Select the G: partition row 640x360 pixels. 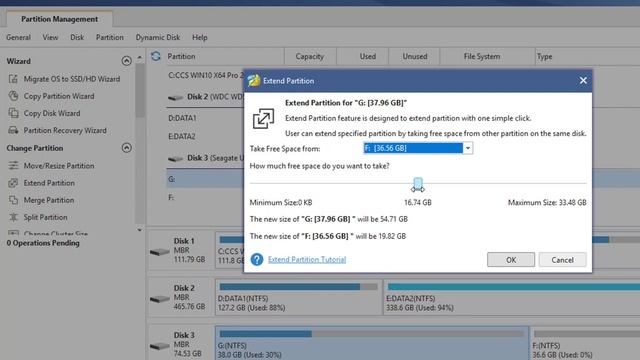tap(205, 179)
